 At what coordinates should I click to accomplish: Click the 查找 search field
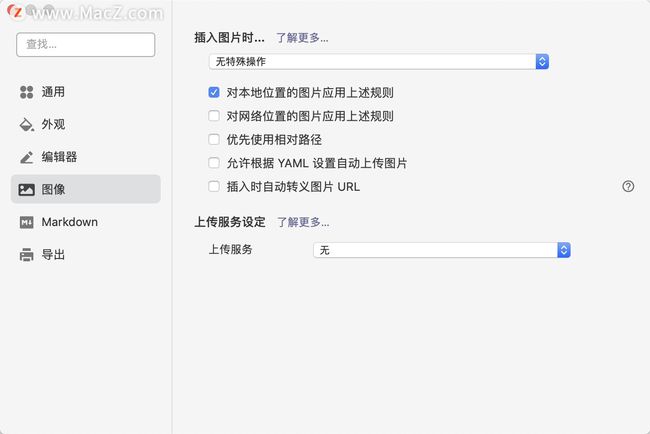click(x=86, y=45)
